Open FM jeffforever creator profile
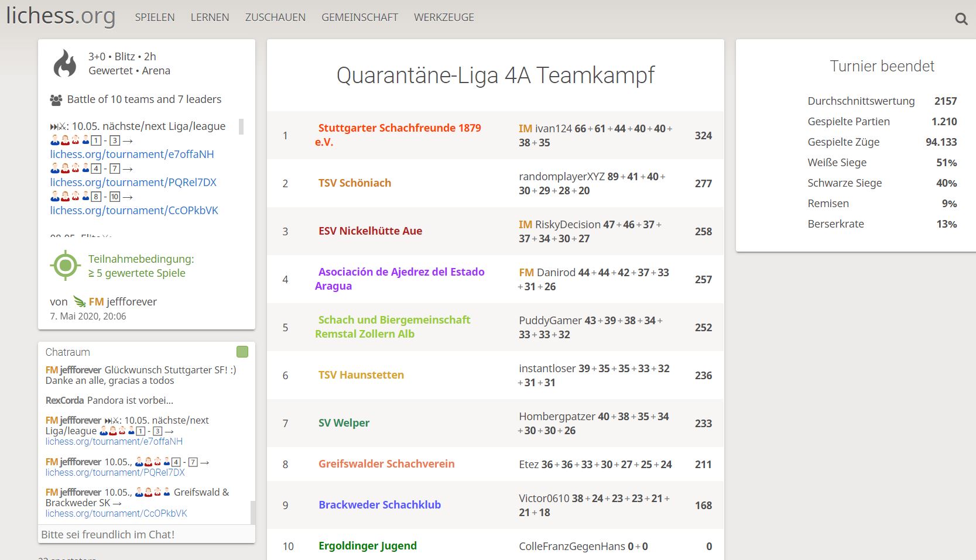 click(x=123, y=302)
